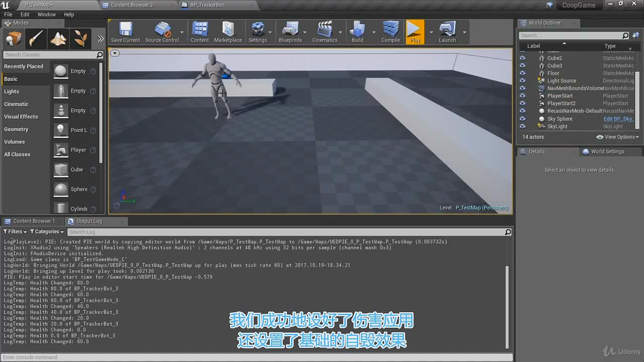Toggle visibility of Light Source actor
This screenshot has width=644, height=362.
point(522,80)
